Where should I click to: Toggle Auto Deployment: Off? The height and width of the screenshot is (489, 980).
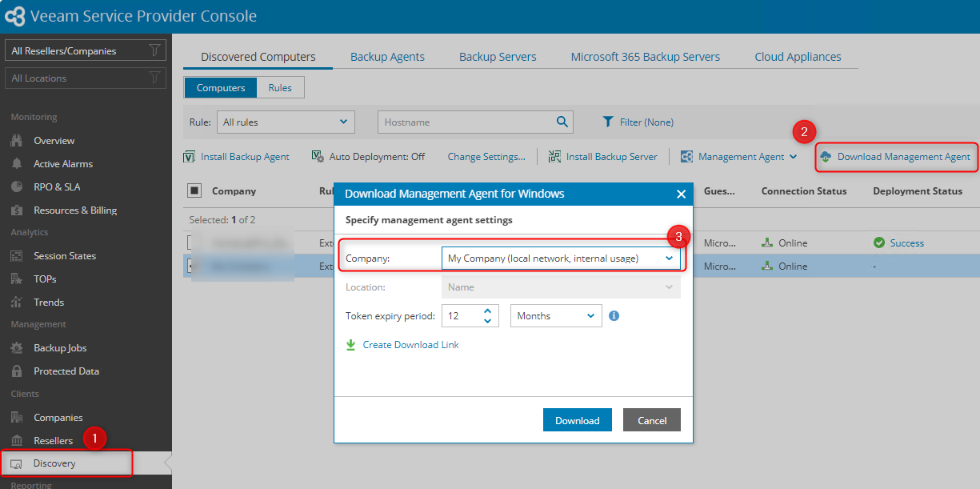(368, 157)
